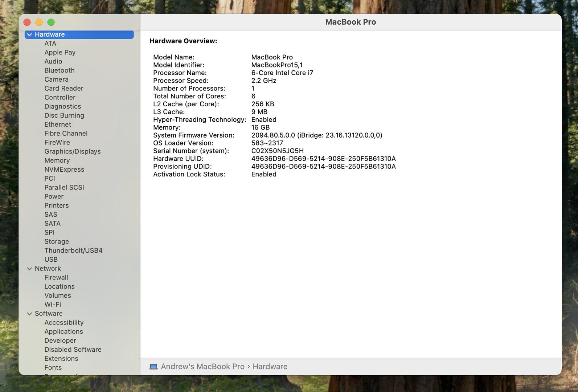Image resolution: width=578 pixels, height=392 pixels.
Task: Open Apple Pay hardware info
Action: point(60,52)
